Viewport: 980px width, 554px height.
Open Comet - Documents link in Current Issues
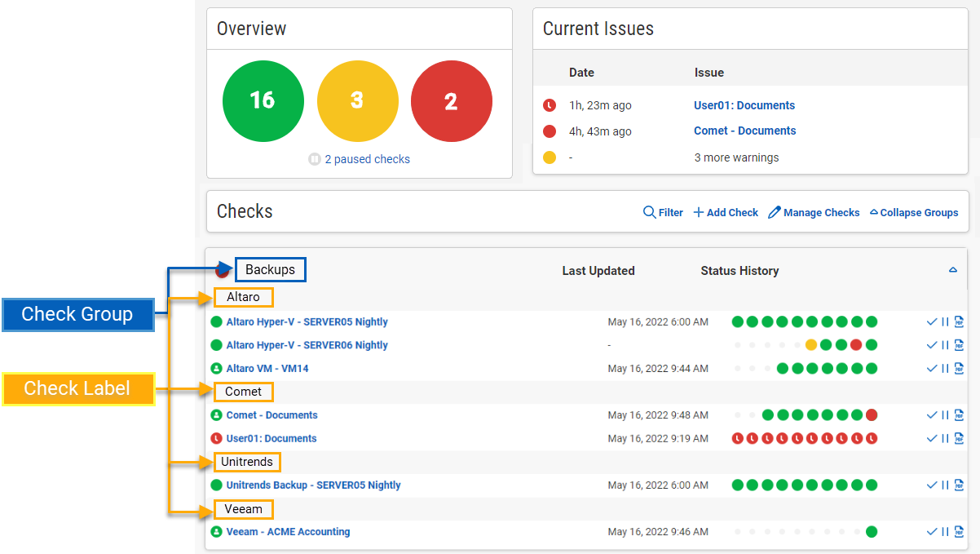(745, 131)
